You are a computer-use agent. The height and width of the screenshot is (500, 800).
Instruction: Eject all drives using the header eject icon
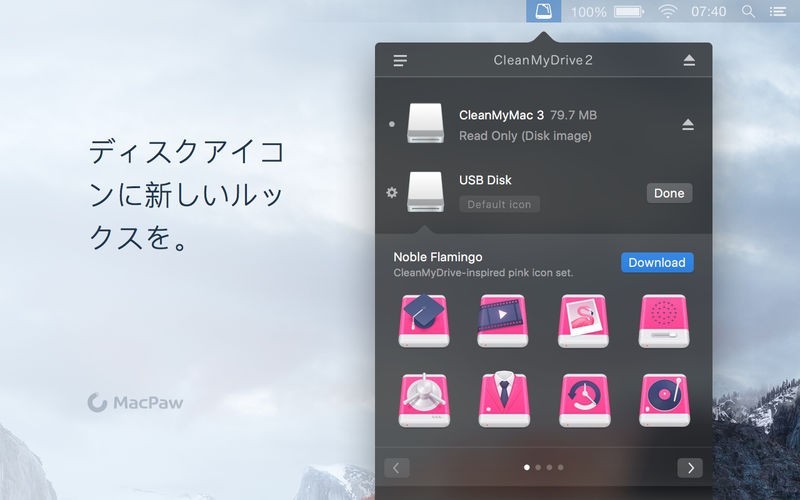pyautogui.click(x=689, y=60)
